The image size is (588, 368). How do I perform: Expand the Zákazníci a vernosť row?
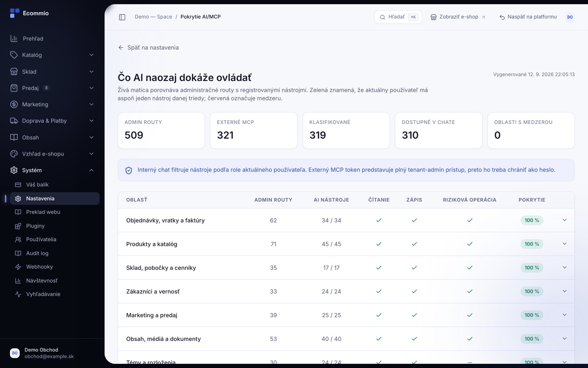(x=564, y=291)
